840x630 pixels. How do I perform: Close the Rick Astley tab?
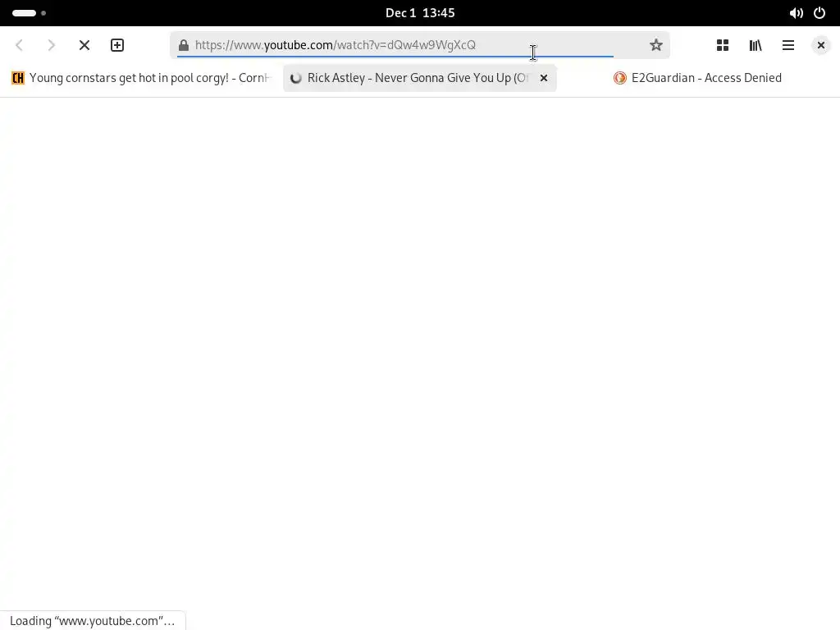[x=544, y=78]
